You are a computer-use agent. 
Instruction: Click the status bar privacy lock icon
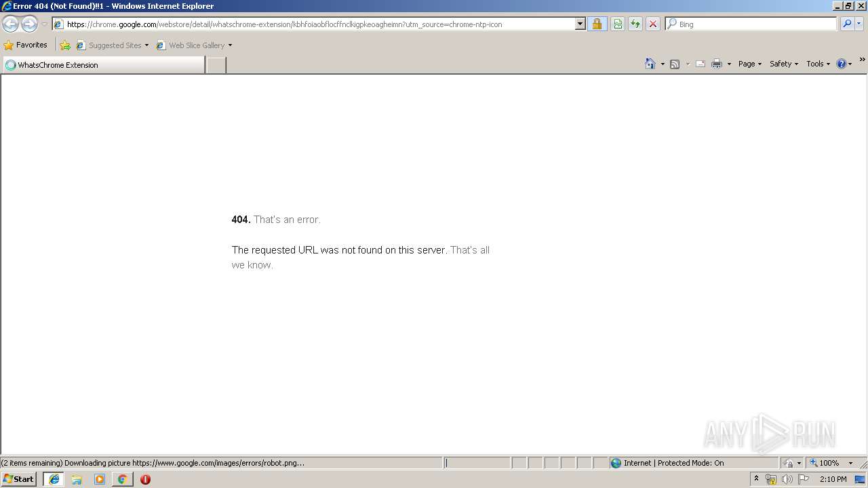tap(789, 463)
